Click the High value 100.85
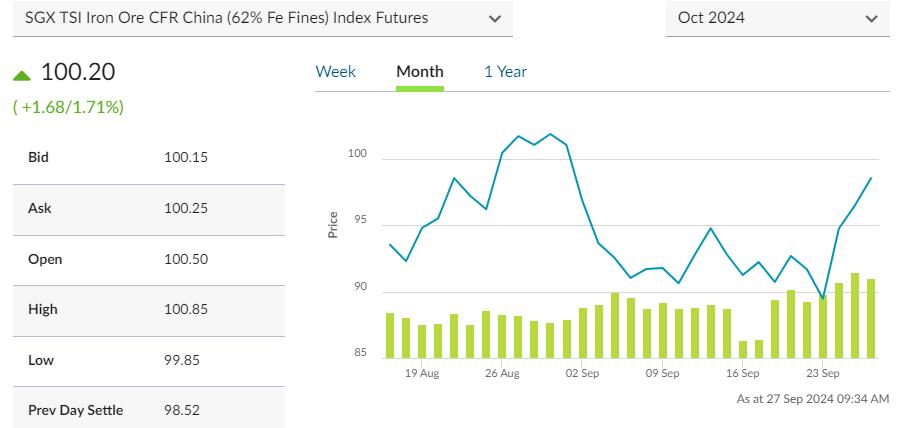This screenshot has width=908, height=428. (x=185, y=310)
